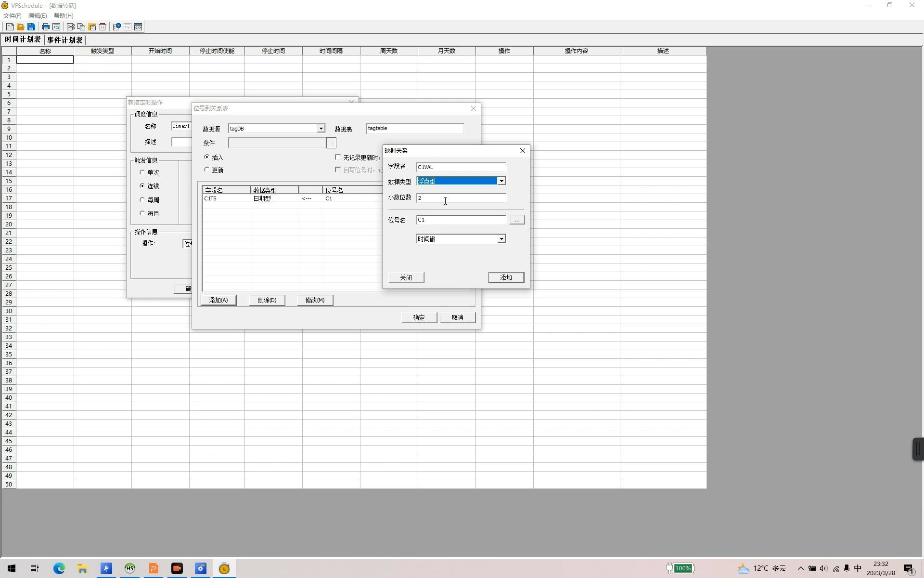Click the 操作内容 column header
The height and width of the screenshot is (578, 924).
click(577, 51)
